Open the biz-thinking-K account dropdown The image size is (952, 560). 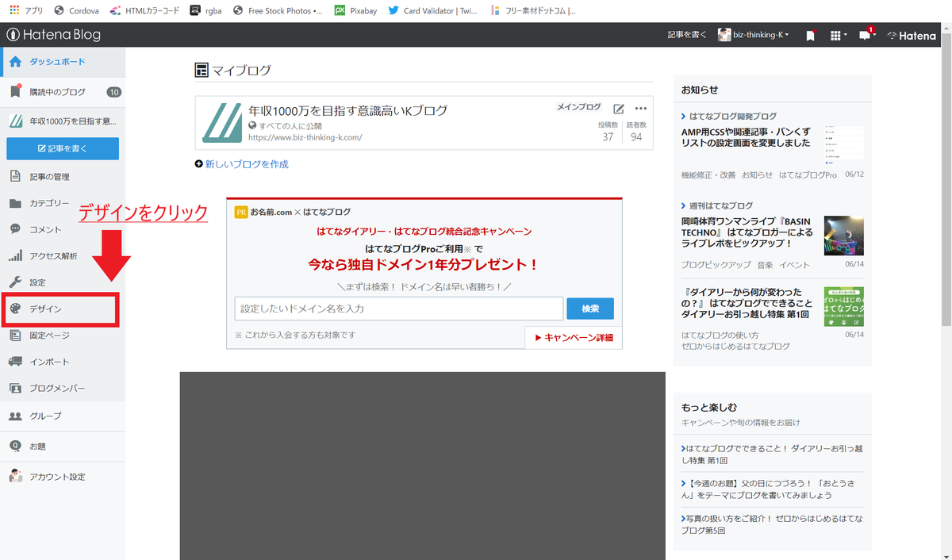coord(753,35)
